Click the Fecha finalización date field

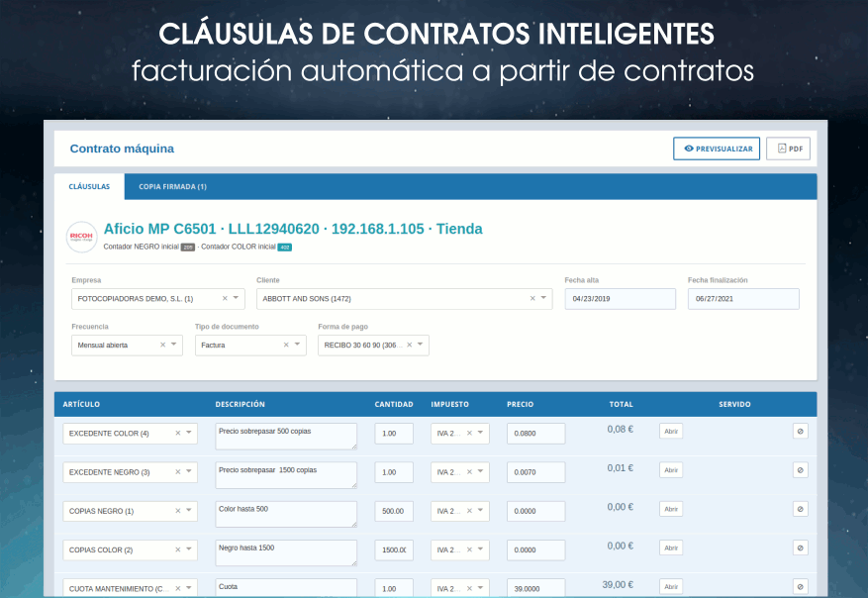(x=742, y=298)
